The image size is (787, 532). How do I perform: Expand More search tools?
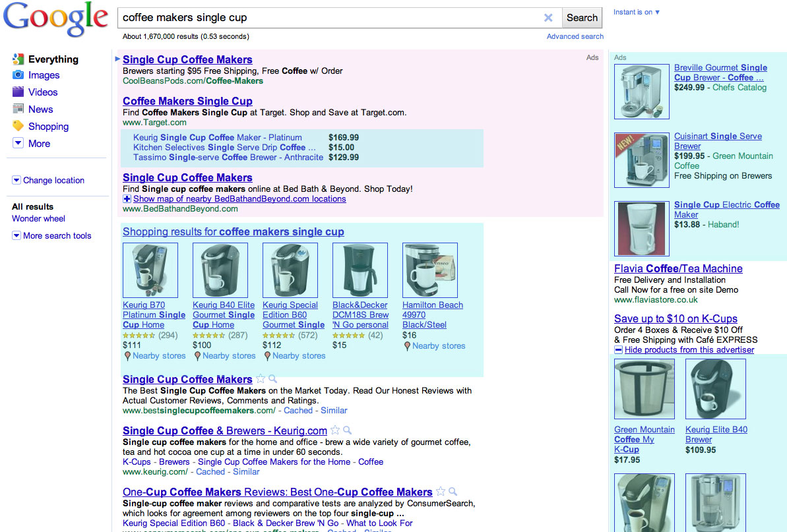click(x=16, y=235)
